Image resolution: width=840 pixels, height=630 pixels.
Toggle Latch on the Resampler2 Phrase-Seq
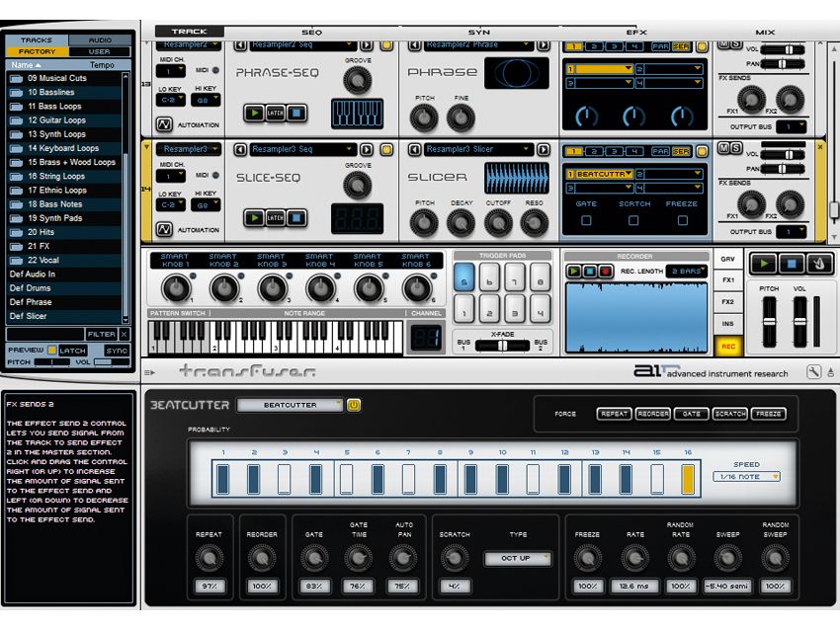coord(276,113)
